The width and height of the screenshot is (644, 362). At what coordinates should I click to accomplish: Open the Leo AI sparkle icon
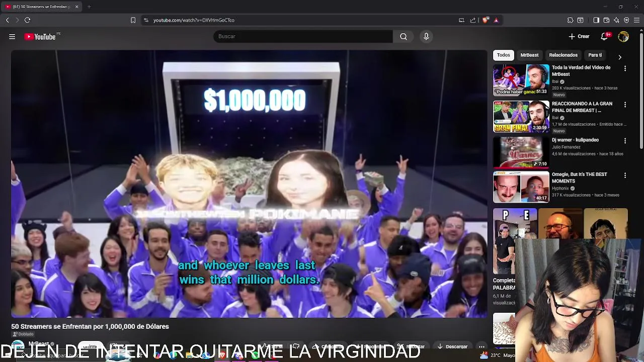point(616,20)
